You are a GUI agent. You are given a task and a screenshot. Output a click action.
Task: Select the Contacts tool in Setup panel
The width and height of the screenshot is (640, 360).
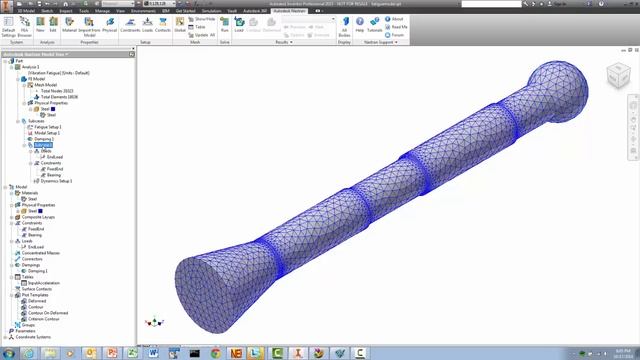[x=163, y=25]
